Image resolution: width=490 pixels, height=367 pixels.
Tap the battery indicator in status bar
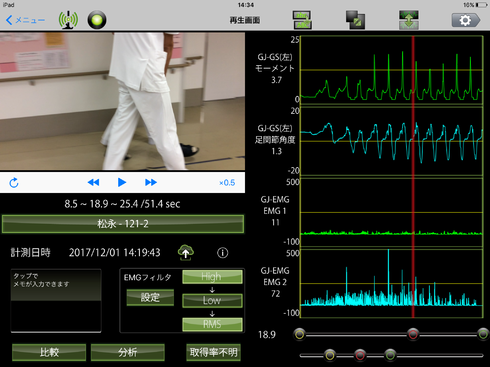(x=481, y=5)
